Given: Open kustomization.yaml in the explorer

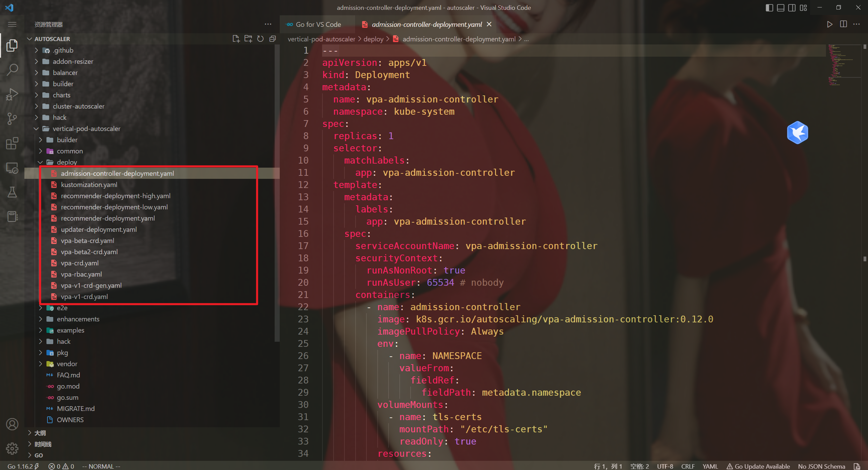Looking at the screenshot, I should pyautogui.click(x=153, y=185).
